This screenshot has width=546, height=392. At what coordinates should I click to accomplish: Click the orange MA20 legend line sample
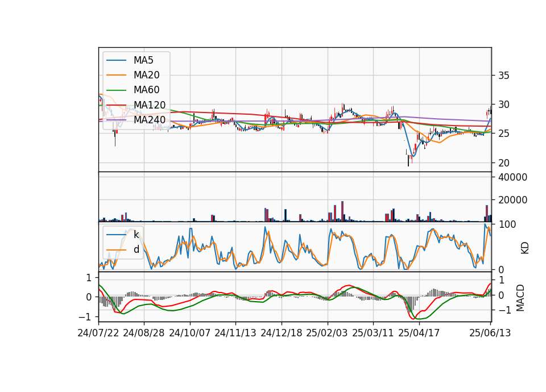pos(116,75)
